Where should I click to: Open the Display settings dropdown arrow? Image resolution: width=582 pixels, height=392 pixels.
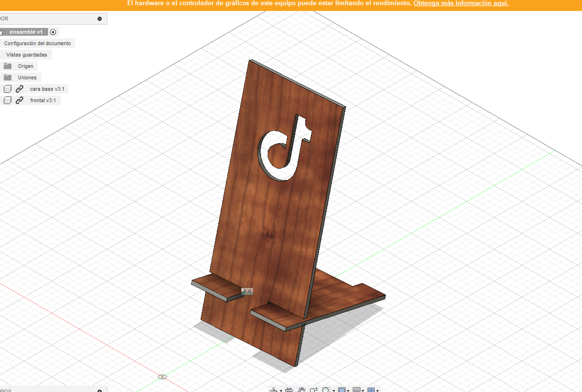(349, 390)
